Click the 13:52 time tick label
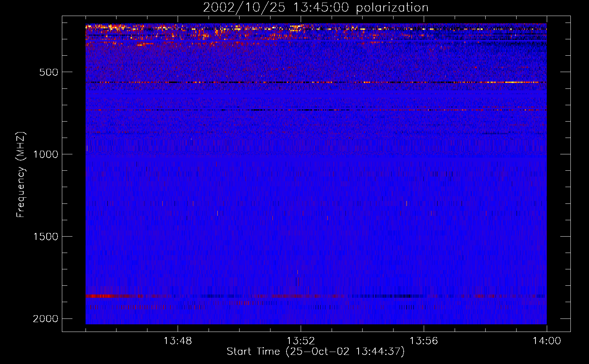 (301, 341)
